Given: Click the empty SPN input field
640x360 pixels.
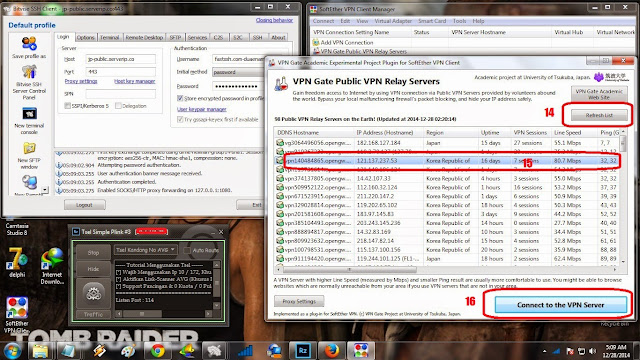Looking at the screenshot, I should coord(120,94).
